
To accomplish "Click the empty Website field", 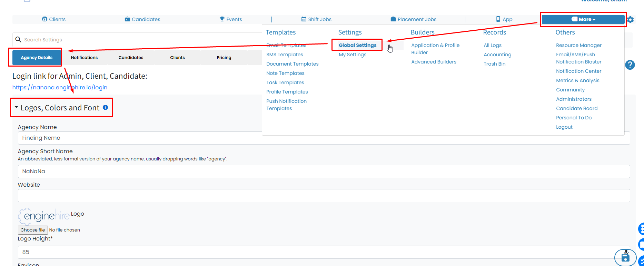I will (x=324, y=196).
